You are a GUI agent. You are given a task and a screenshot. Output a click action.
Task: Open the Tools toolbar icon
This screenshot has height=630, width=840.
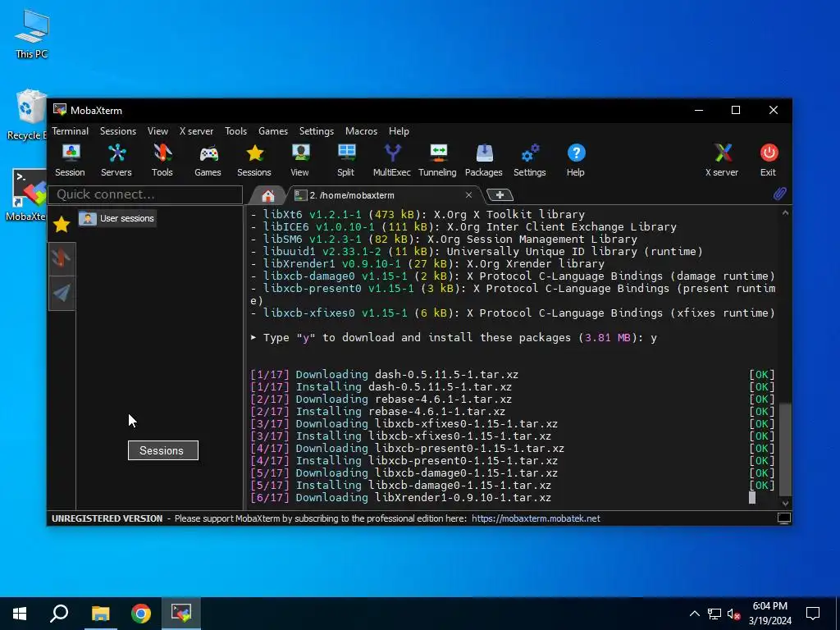(x=162, y=160)
